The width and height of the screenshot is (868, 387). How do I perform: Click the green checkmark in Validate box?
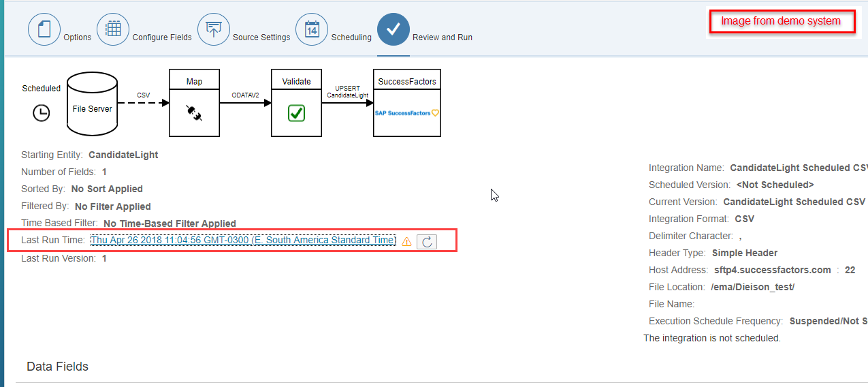[296, 113]
